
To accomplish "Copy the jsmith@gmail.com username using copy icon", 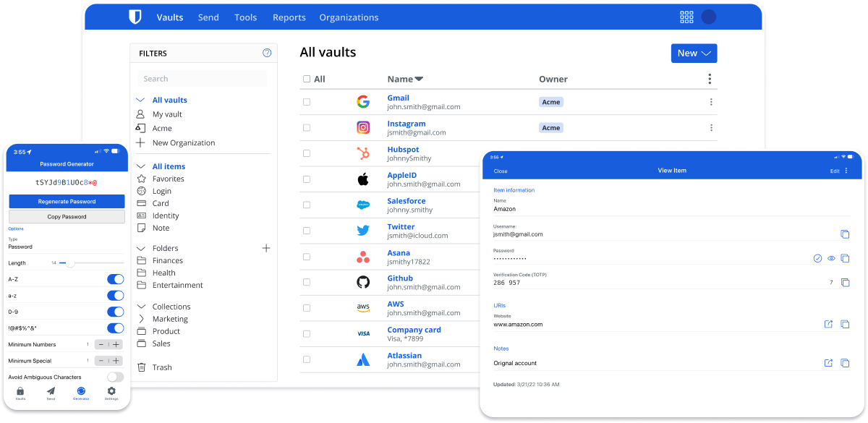I will (844, 234).
